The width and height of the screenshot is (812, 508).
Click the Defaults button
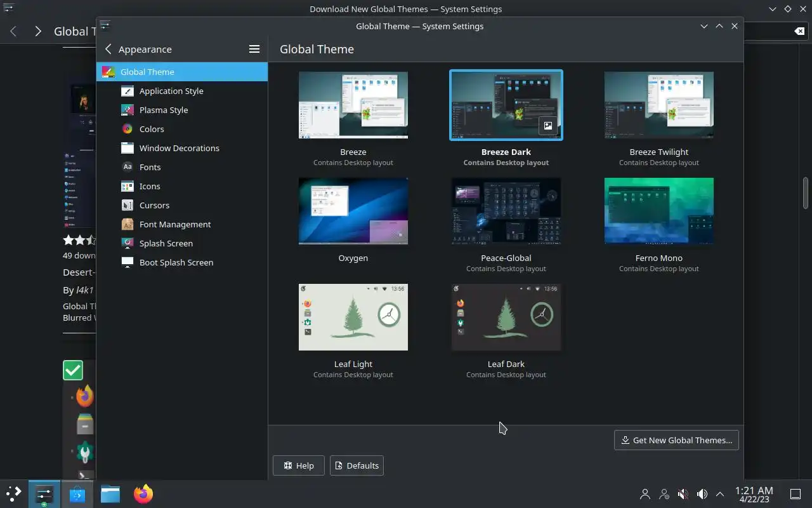tap(357, 465)
